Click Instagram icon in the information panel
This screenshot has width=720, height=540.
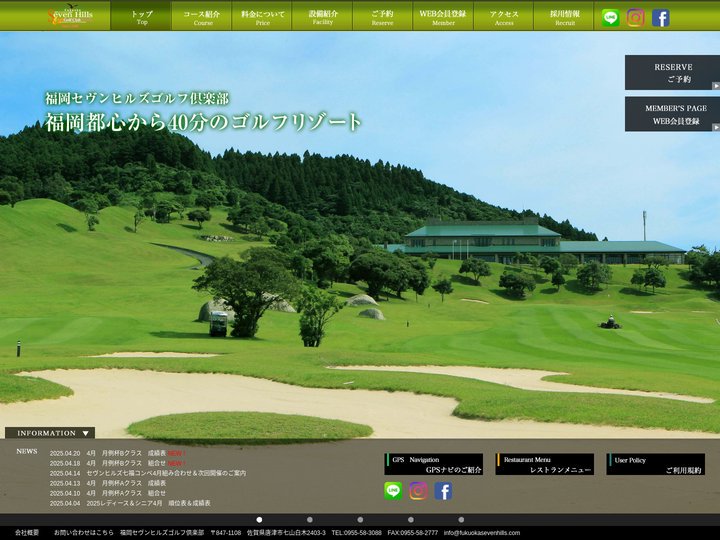(x=418, y=491)
